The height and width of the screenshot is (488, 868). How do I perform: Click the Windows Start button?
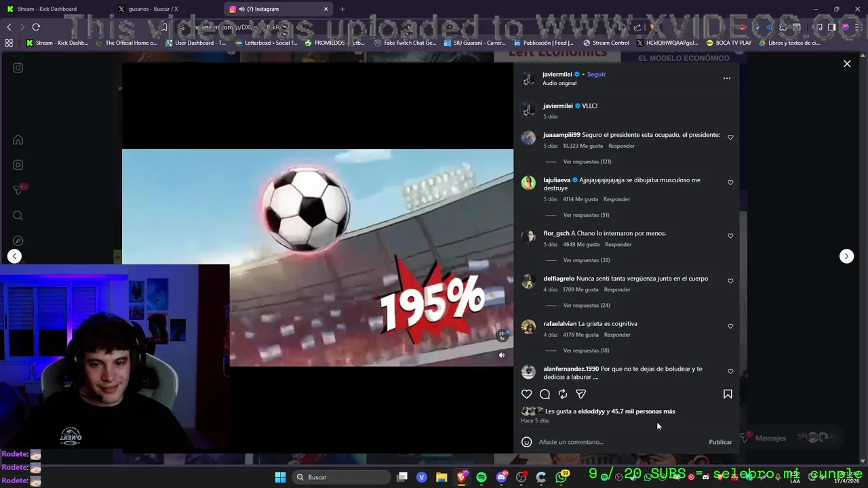click(280, 477)
